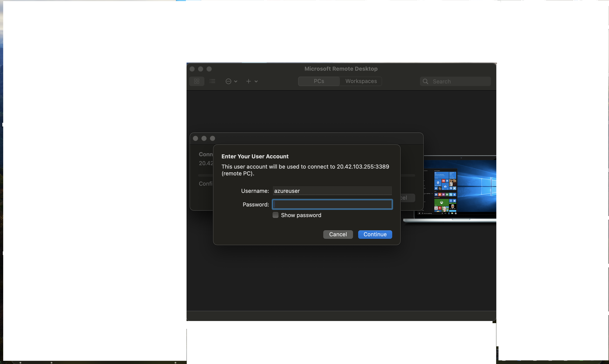Image resolution: width=609 pixels, height=364 pixels.
Task: Click the search magnifier icon
Action: tap(425, 82)
